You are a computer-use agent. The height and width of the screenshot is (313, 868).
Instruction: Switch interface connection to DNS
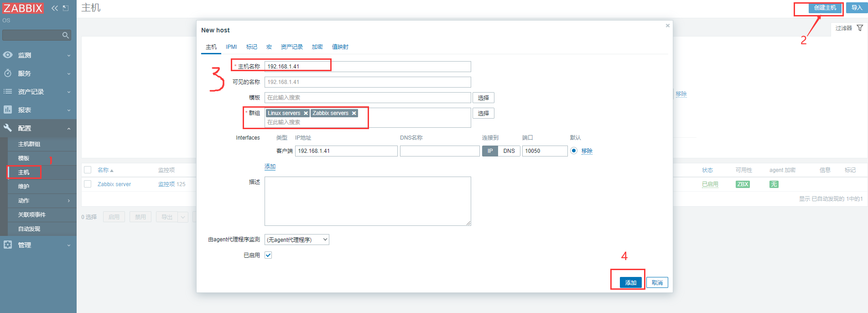(509, 151)
